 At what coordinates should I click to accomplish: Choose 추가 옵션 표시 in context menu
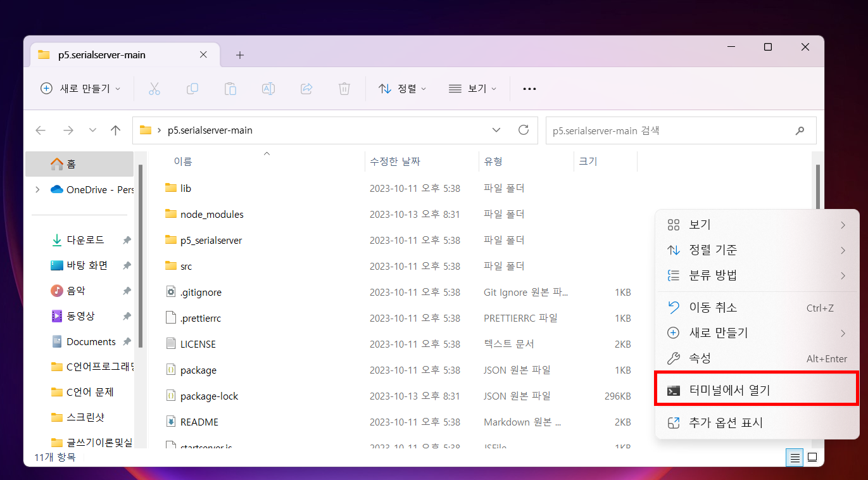(x=757, y=423)
